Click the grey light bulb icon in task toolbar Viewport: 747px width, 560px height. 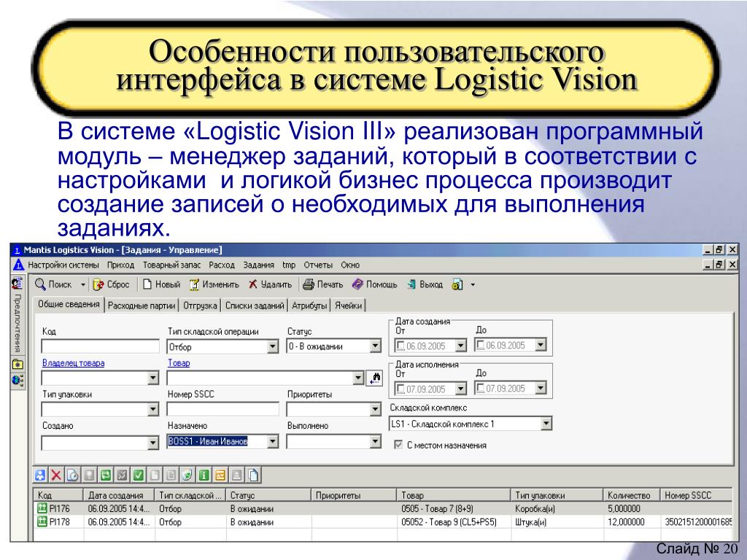pyautogui.click(x=89, y=475)
